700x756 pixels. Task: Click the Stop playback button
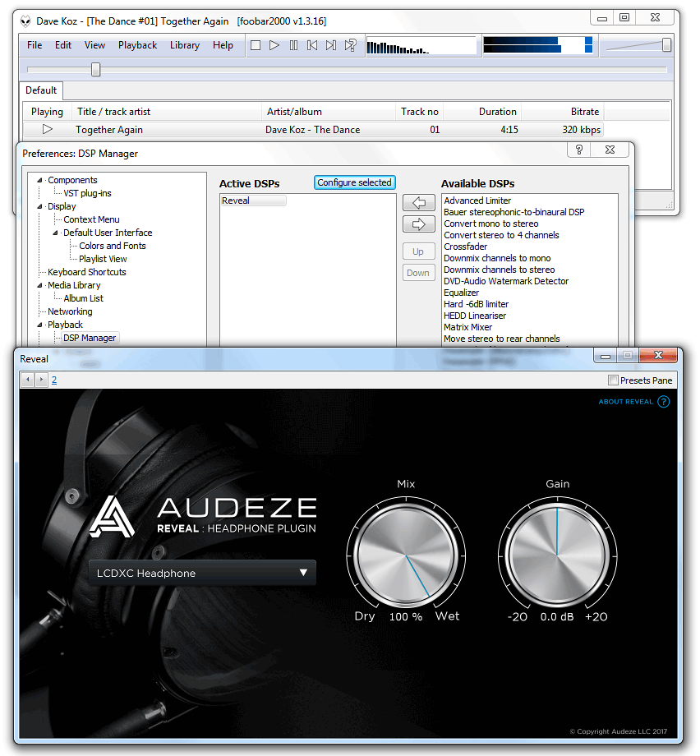256,45
